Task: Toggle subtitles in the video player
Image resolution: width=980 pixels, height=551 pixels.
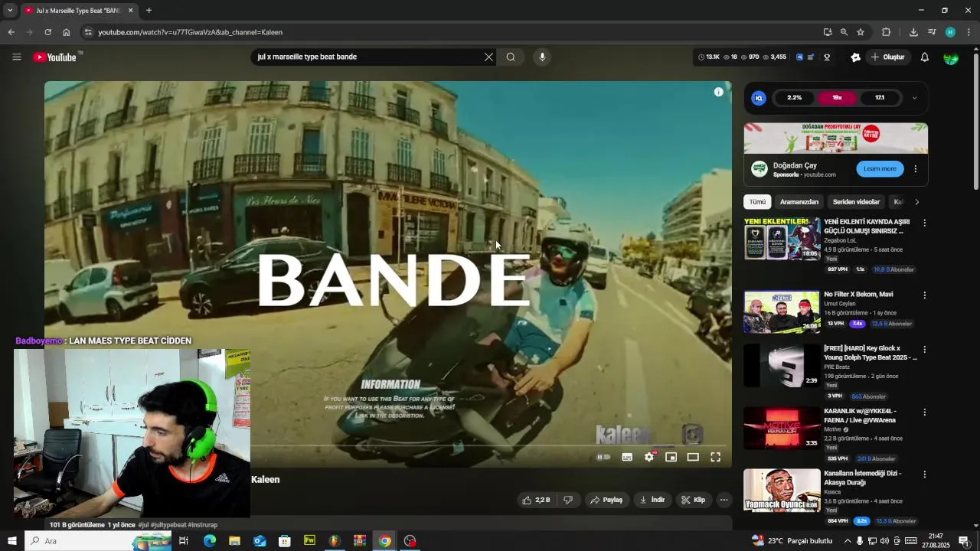Action: pos(627,457)
